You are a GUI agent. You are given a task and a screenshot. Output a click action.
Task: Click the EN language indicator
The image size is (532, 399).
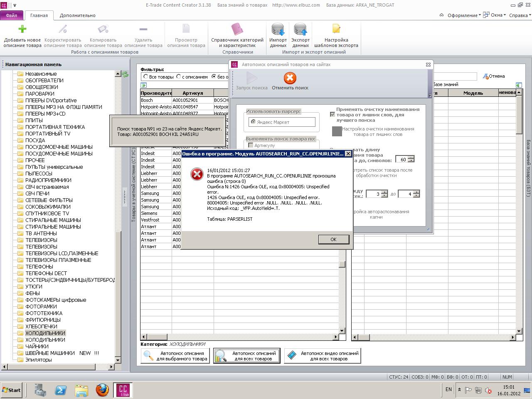tap(448, 390)
